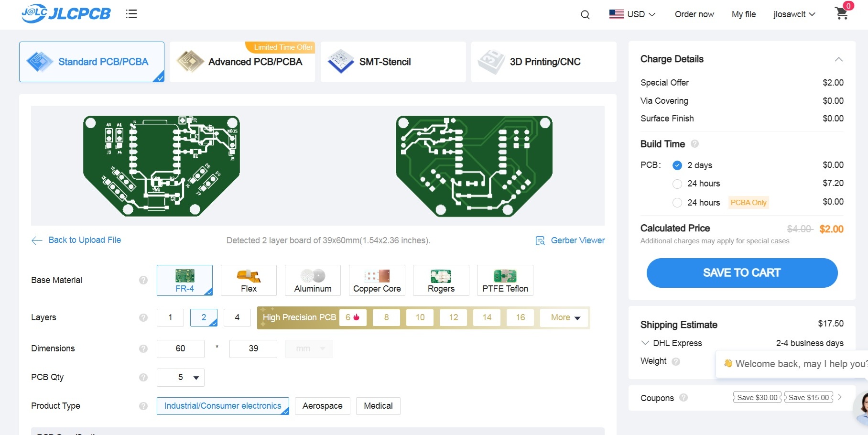Open the PCB Qty dropdown

181,378
